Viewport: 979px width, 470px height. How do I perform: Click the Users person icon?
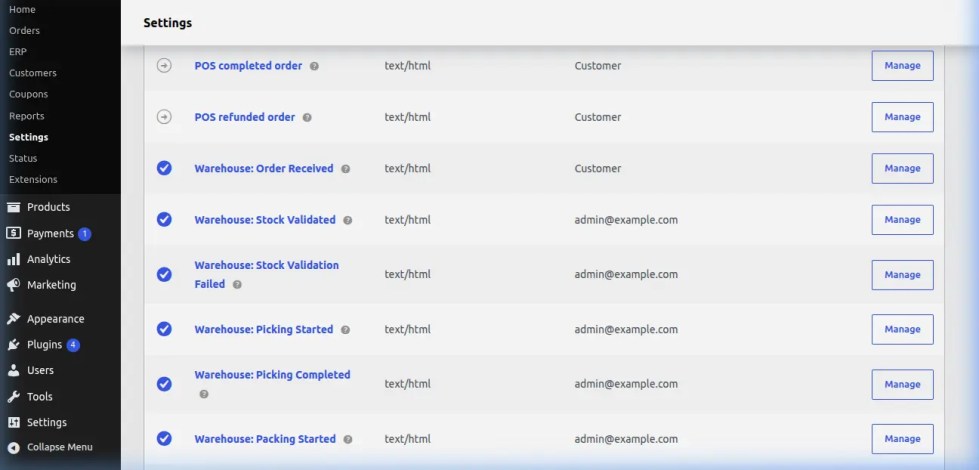pyautogui.click(x=14, y=370)
